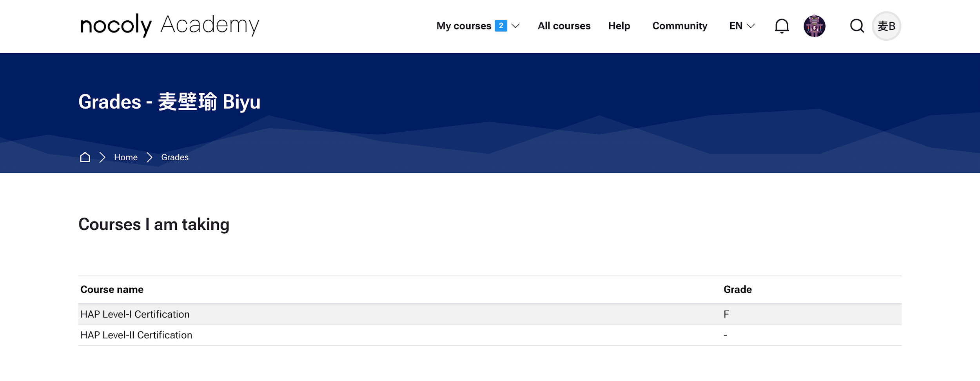The image size is (980, 381).
Task: Click the Grade column header
Action: point(737,289)
